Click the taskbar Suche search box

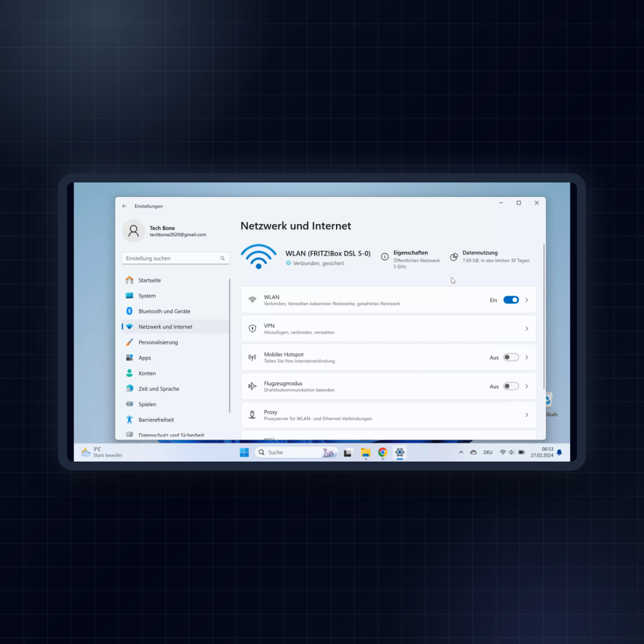(x=296, y=452)
